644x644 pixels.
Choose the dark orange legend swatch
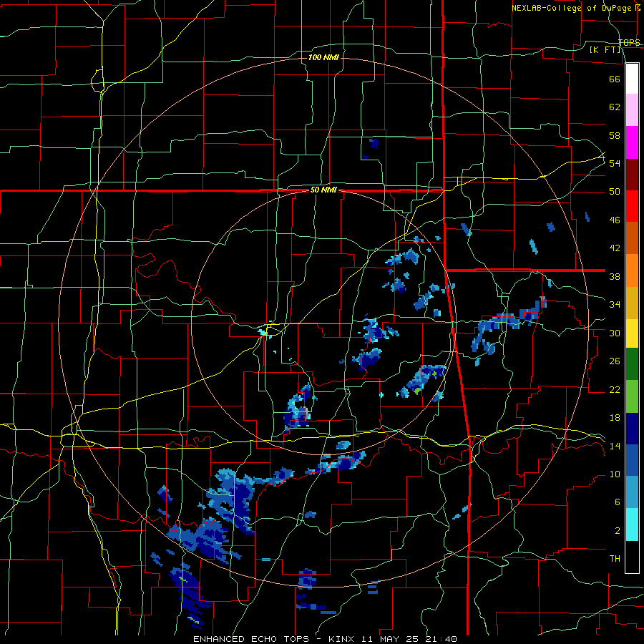pyautogui.click(x=632, y=238)
